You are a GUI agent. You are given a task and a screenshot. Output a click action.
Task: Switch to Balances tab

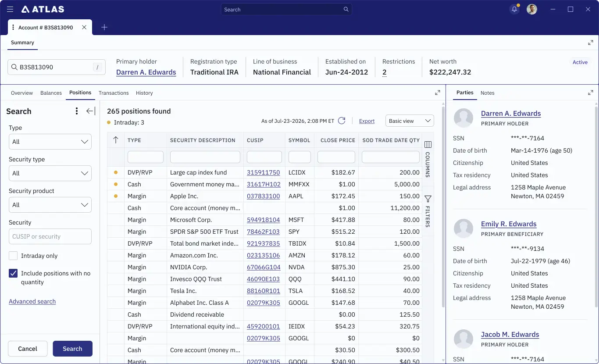[51, 93]
